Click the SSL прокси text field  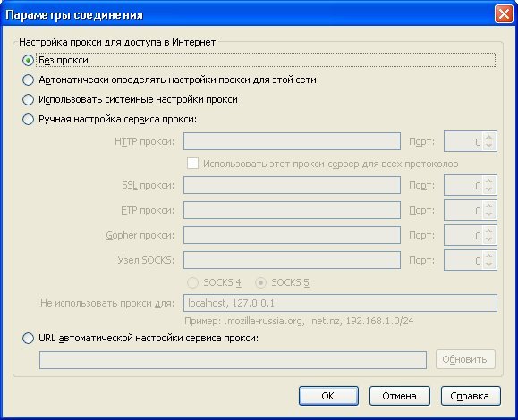[292, 185]
